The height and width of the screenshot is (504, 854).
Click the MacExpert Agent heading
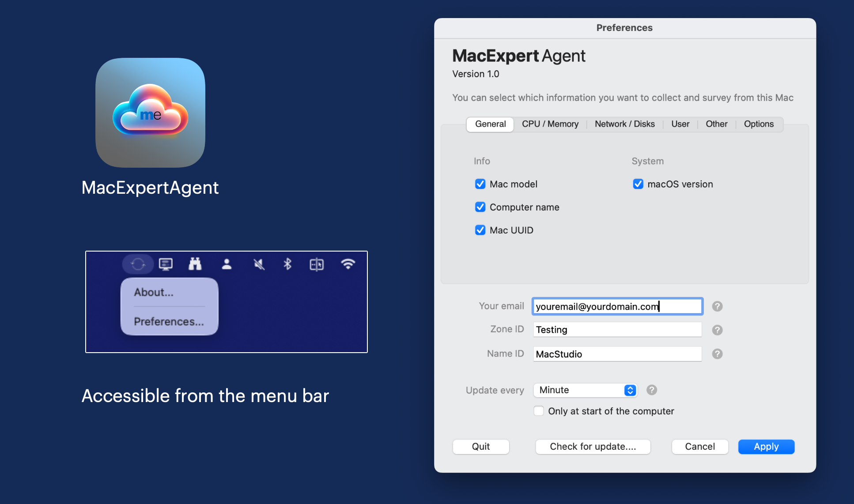(x=519, y=56)
